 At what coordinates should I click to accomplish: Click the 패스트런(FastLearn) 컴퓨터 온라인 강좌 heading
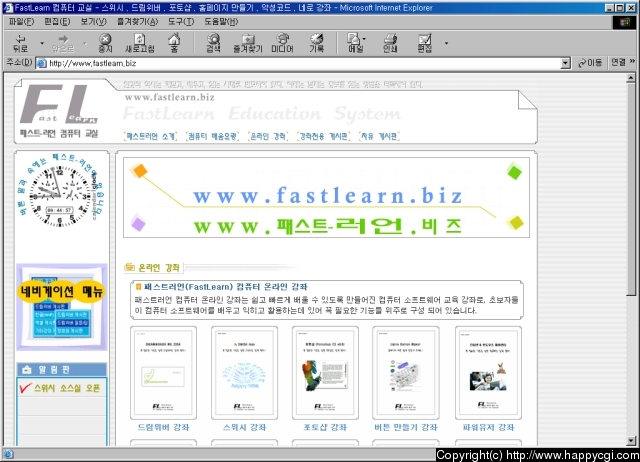click(x=225, y=287)
